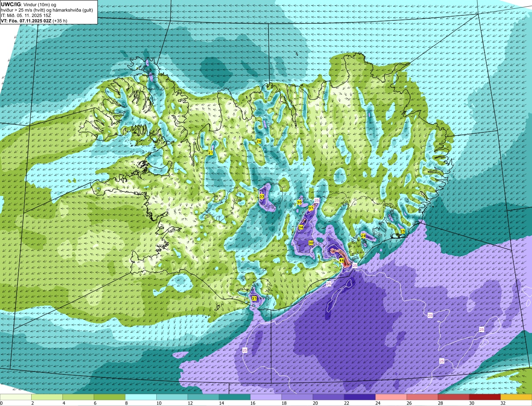Click the yellow gust label 25
Screen dimensions: 532x406
coord(402,231)
